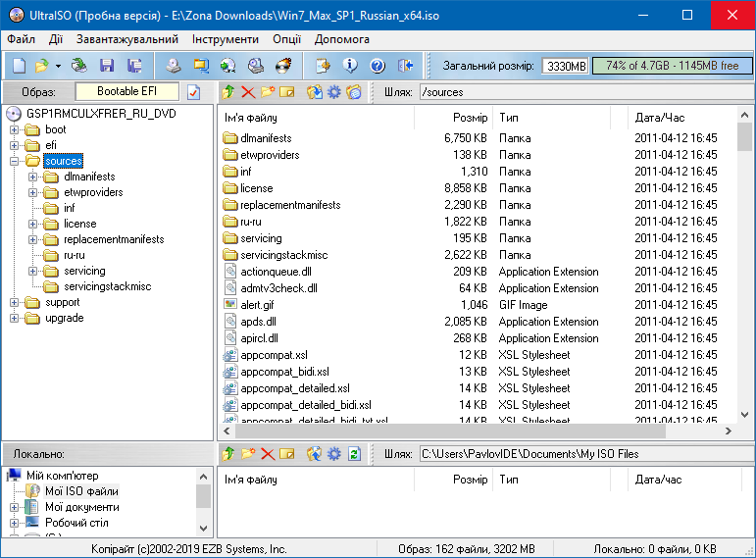Open the image info icon
Viewport: 756px width, 558px height.
click(x=350, y=65)
